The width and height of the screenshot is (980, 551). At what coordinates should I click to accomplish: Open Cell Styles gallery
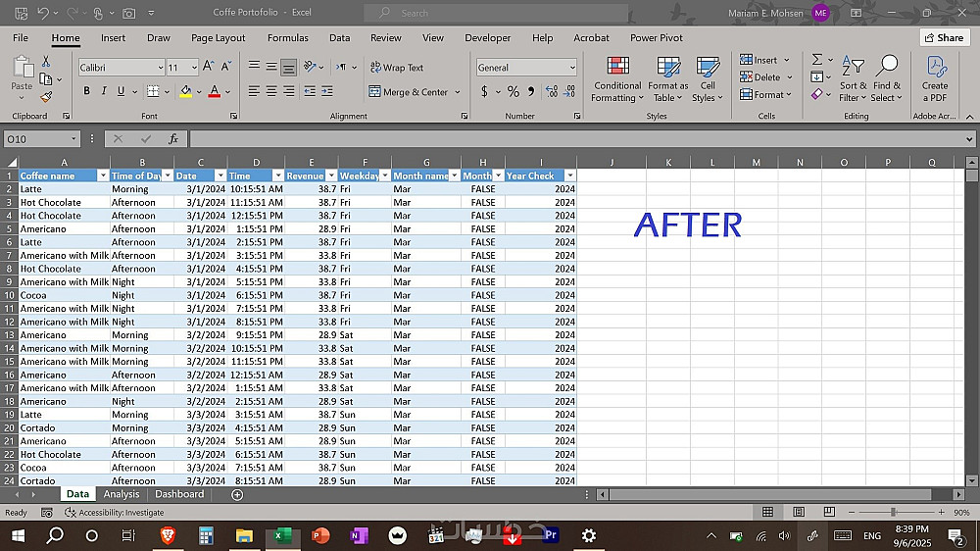pos(708,79)
